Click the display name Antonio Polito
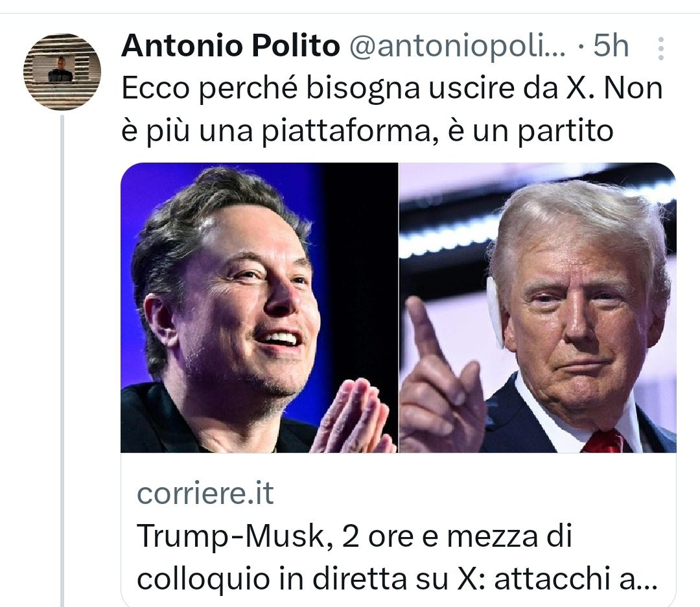 [x=230, y=45]
